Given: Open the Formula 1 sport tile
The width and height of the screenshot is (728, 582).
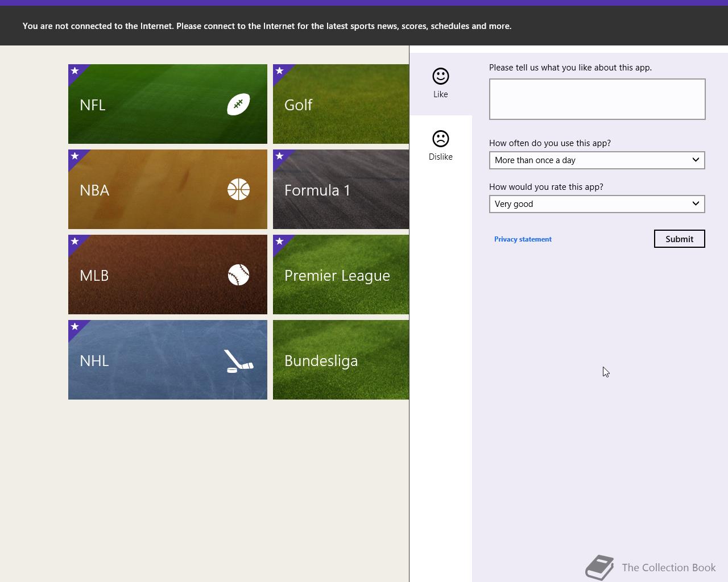Looking at the screenshot, I should pos(341,189).
